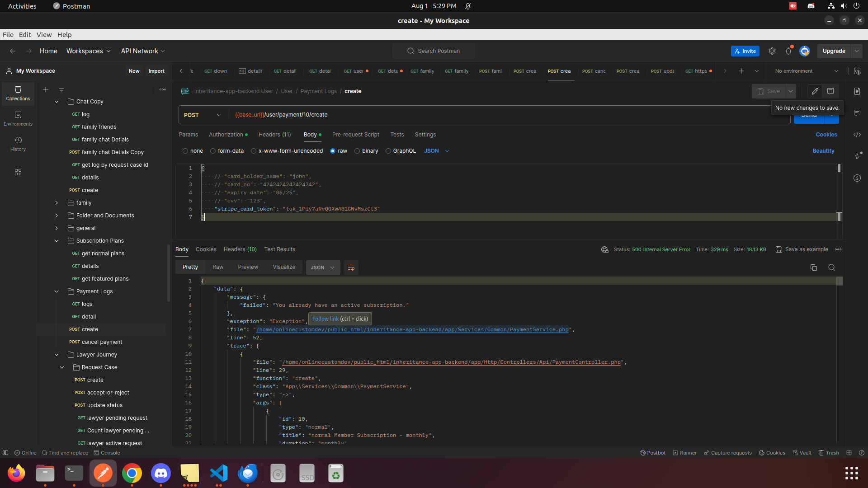Viewport: 868px width, 488px height.
Task: Click the edit pencil icon beside Save
Action: tap(815, 91)
